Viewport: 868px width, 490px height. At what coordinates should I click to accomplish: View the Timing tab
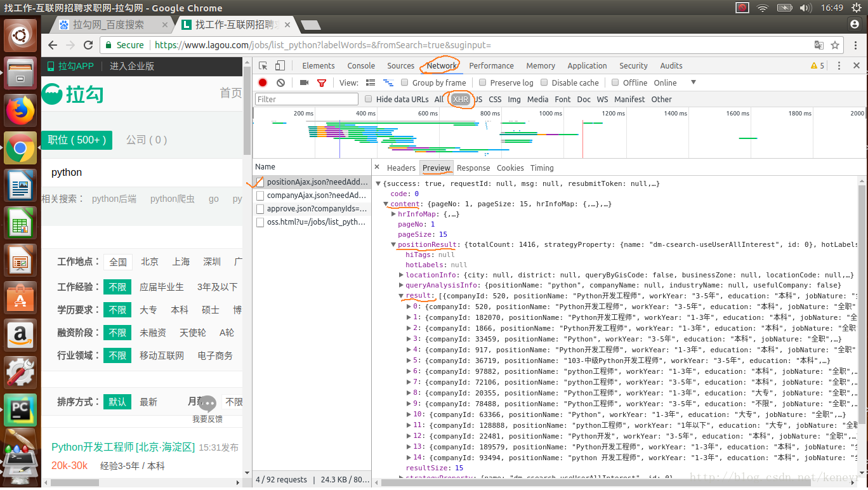click(542, 168)
